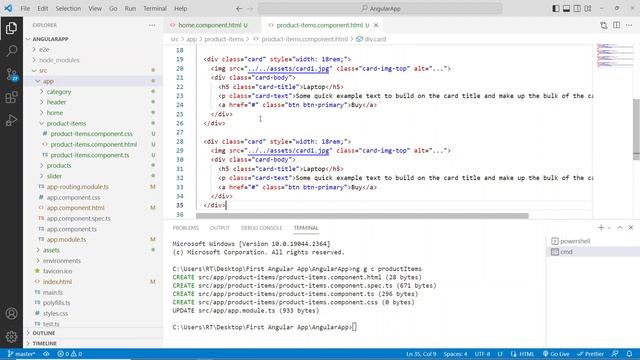Open the Search view icon

pyautogui.click(x=11, y=51)
